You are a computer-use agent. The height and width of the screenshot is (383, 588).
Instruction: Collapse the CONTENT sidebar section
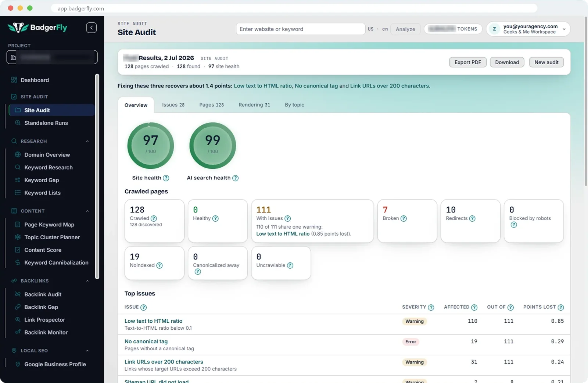tap(87, 211)
